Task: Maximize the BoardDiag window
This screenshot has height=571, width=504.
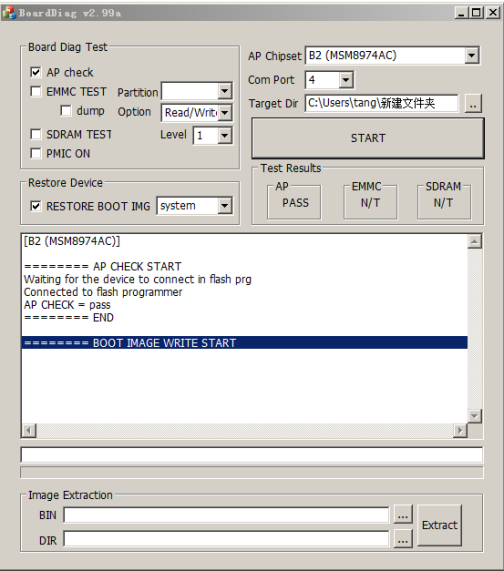Action: click(476, 13)
